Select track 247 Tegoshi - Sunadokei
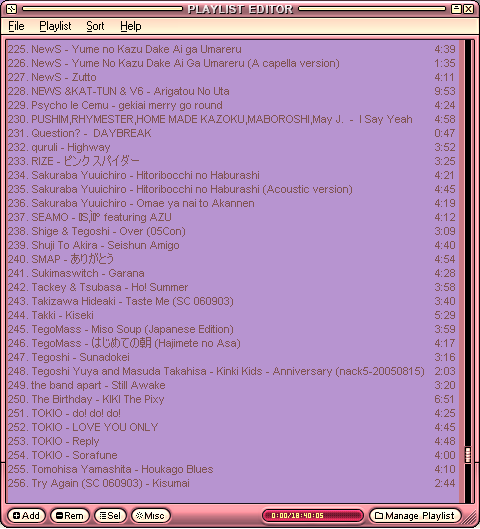 tap(232, 357)
